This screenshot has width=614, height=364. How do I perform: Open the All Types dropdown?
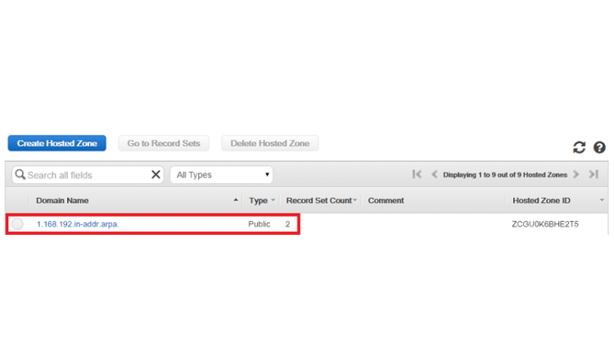click(x=221, y=175)
